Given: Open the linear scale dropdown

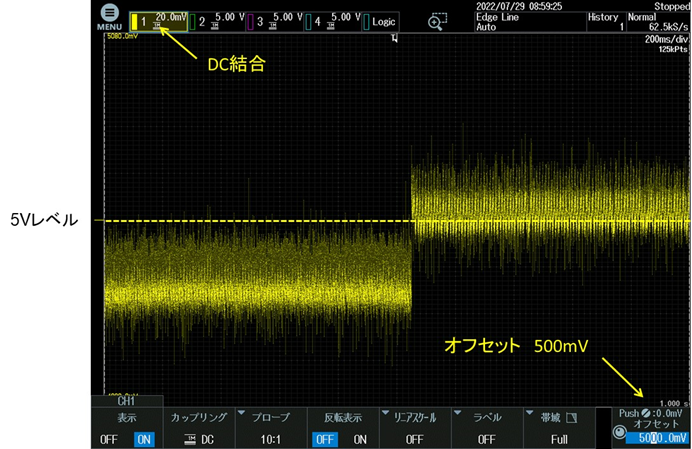Looking at the screenshot, I should [x=415, y=428].
